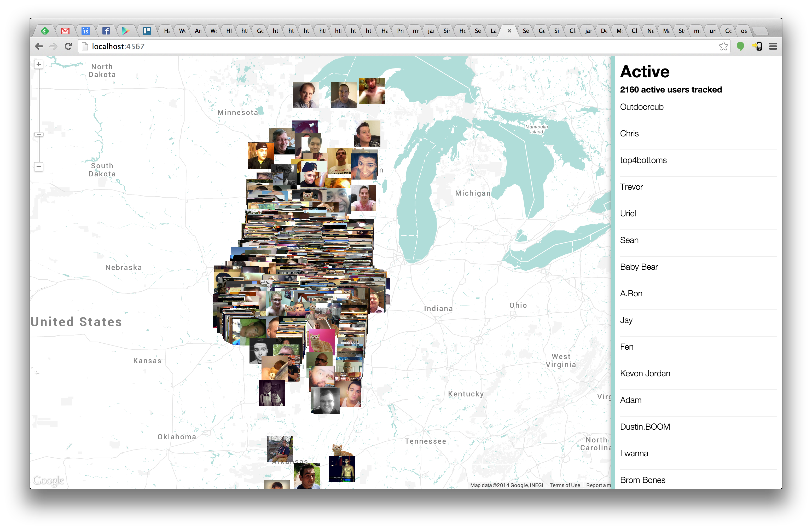Close the current active tab
The width and height of the screenshot is (812, 530).
(509, 31)
